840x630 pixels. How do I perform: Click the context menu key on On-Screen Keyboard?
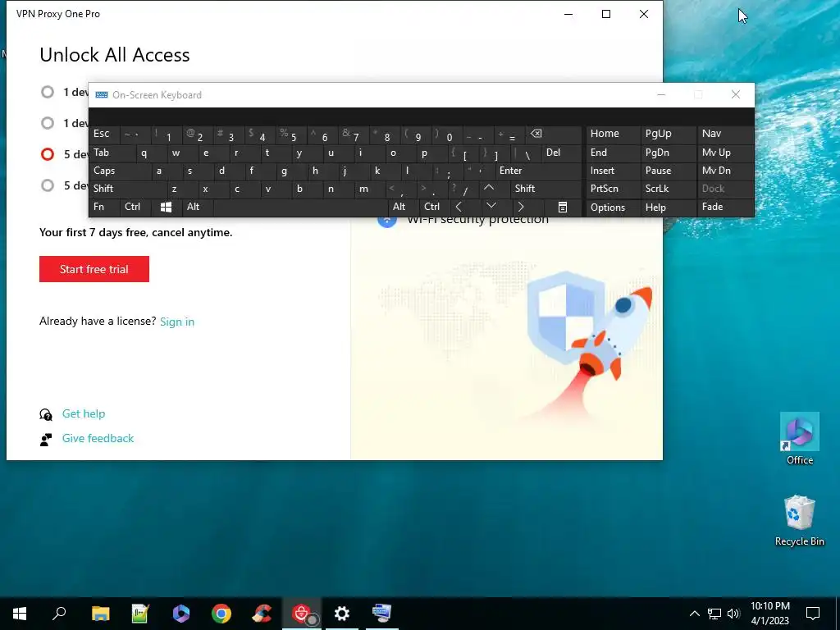pos(563,207)
